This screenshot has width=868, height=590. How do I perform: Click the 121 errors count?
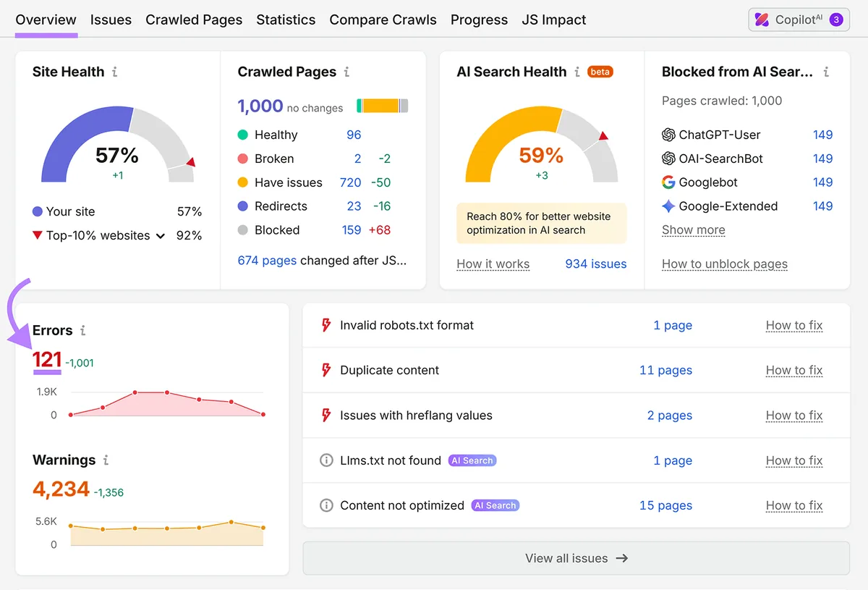click(x=47, y=359)
